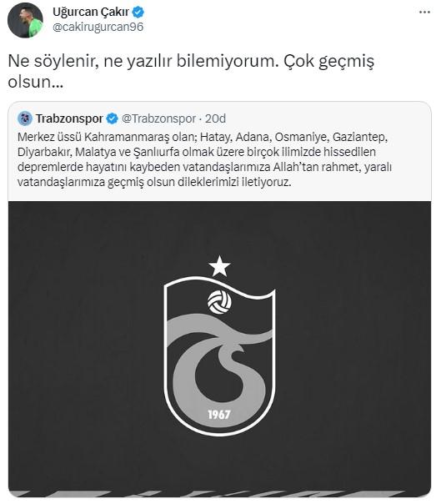Screen dimensions: 441x504
Task: Click the 20d timestamp of quoted tweet
Action: [216, 118]
